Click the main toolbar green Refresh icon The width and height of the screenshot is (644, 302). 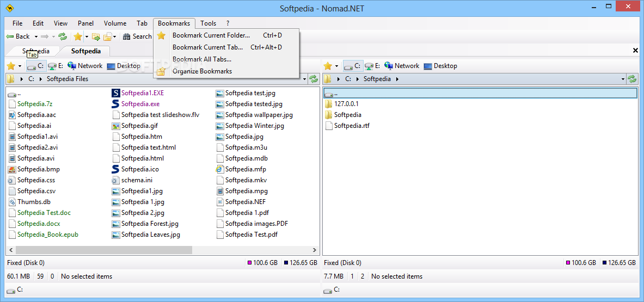[63, 36]
